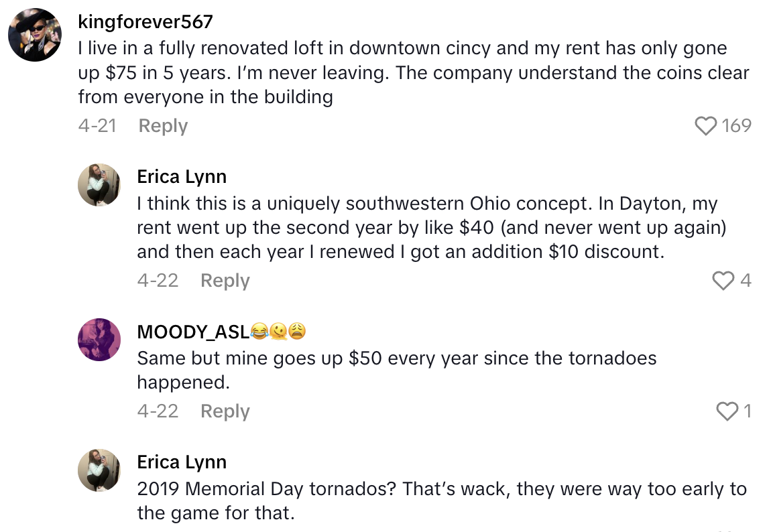The height and width of the screenshot is (532, 771).
Task: Select the MOODY_ASL username with emojis
Action: (x=221, y=331)
